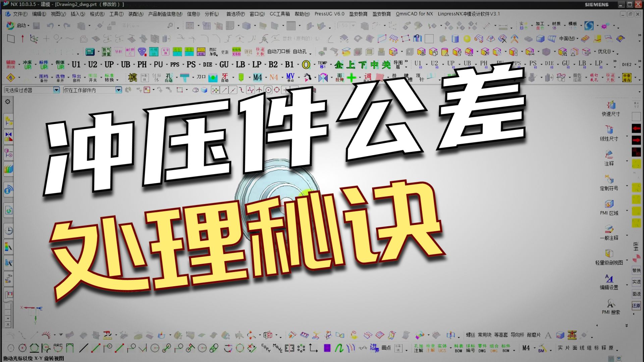
Task: Click the blue cylinder primitive icon
Action: coord(455,39)
